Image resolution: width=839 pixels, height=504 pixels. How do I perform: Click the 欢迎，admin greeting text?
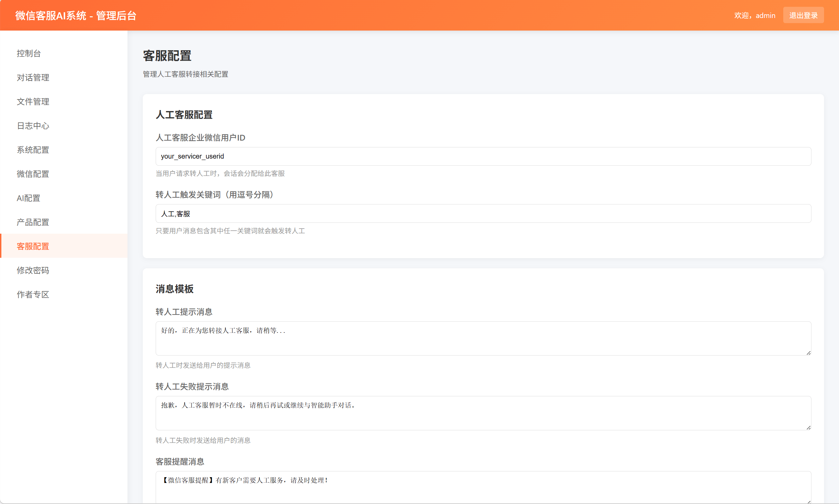coord(754,15)
